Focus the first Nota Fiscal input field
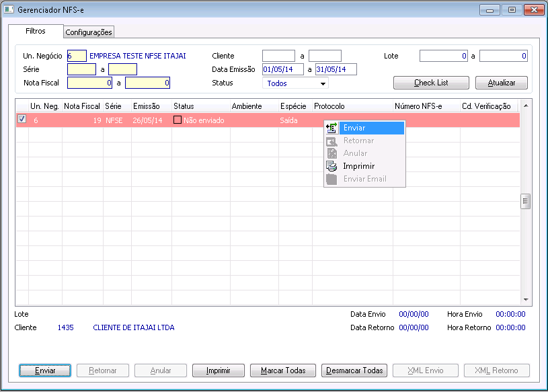This screenshot has width=548, height=392. click(90, 83)
